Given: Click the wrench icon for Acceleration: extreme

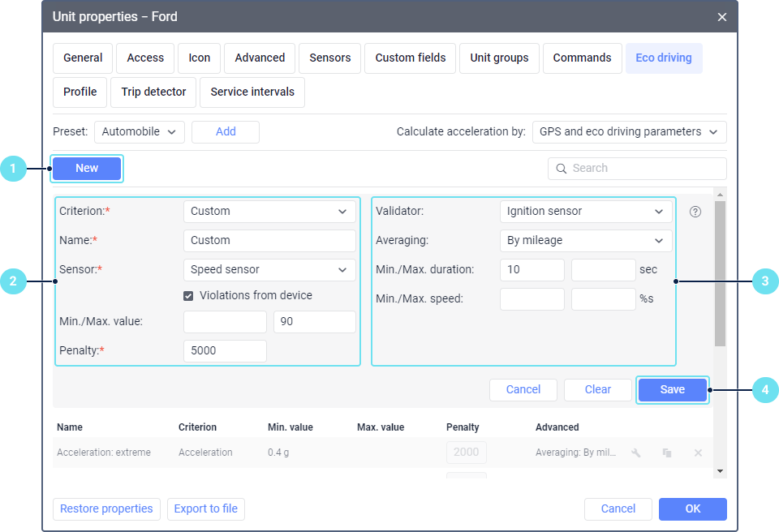Looking at the screenshot, I should click(636, 453).
